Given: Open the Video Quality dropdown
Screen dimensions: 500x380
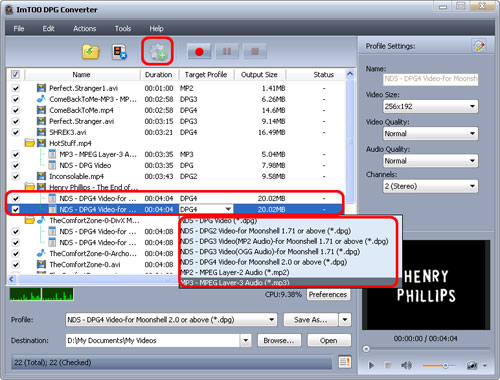Looking at the screenshot, I should [x=430, y=134].
